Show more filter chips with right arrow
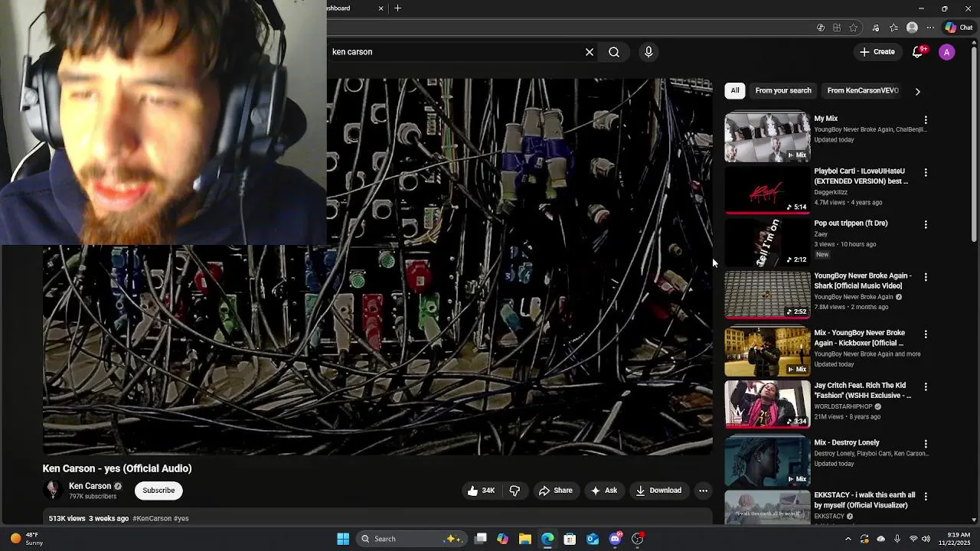This screenshot has height=551, width=980. click(x=917, y=91)
